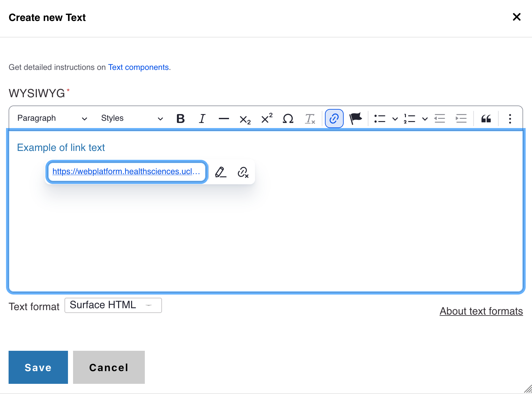Edit the link with the pencil icon
532x394 pixels.
pos(221,172)
